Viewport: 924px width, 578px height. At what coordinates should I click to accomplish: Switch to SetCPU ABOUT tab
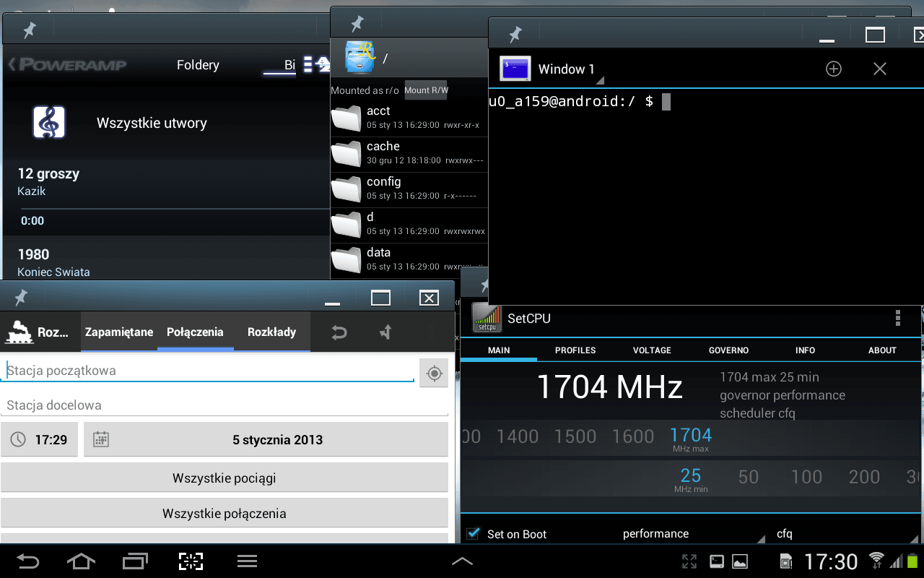point(882,350)
